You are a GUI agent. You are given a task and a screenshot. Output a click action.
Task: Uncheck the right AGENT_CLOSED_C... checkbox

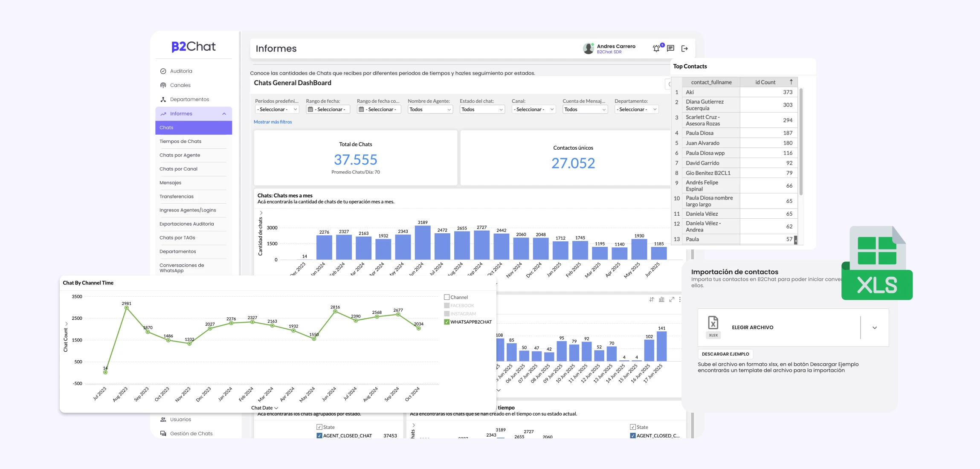pyautogui.click(x=633, y=436)
